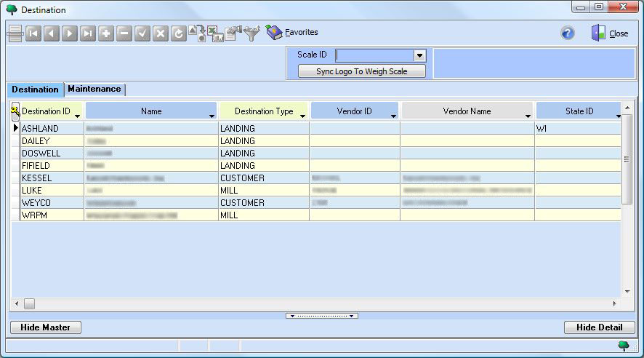Go to the next record
The image size is (644, 358).
(x=70, y=33)
